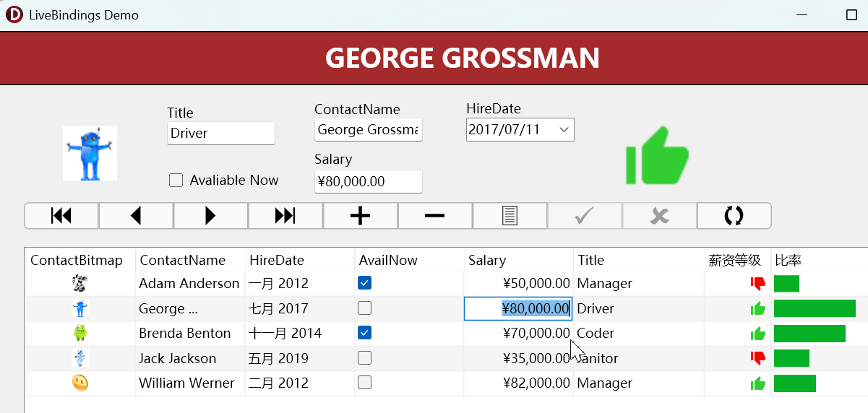Click the large green thumbs-up image
The width and height of the screenshot is (868, 413).
coord(657,155)
